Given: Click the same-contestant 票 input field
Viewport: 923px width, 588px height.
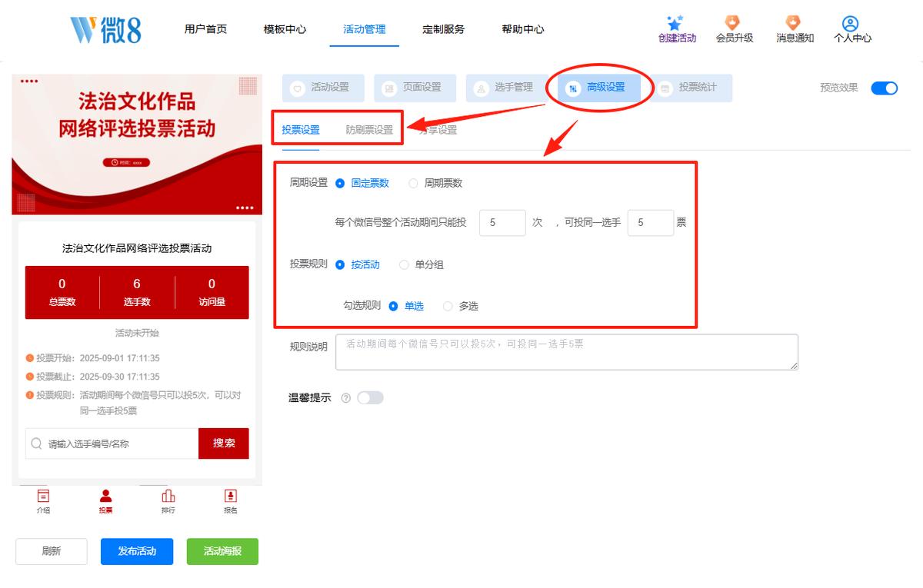Looking at the screenshot, I should pos(651,223).
